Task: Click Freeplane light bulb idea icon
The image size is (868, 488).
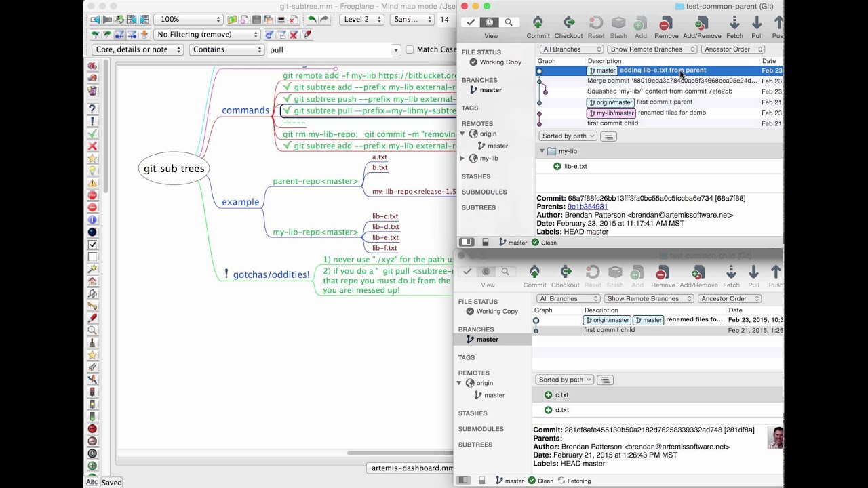Action: pos(92,170)
